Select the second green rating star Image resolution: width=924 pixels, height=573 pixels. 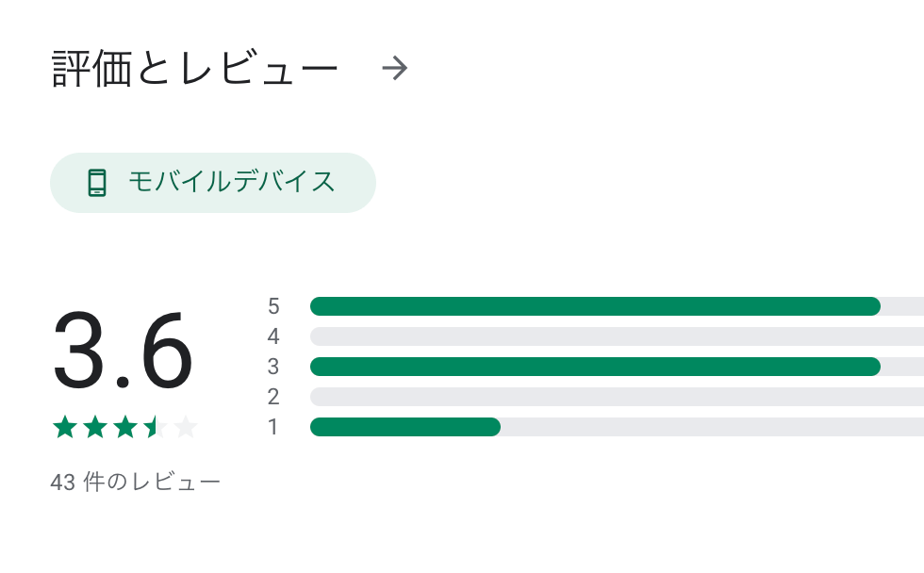pos(95,427)
